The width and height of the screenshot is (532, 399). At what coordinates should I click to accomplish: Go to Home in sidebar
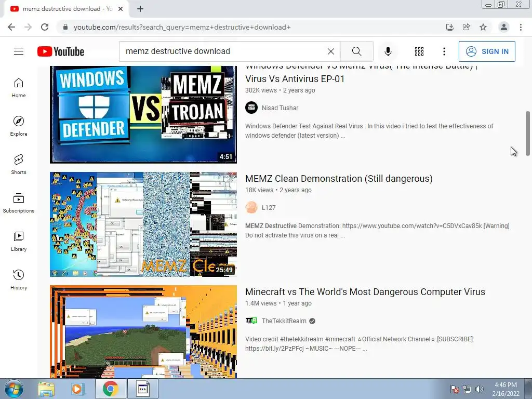click(x=19, y=88)
